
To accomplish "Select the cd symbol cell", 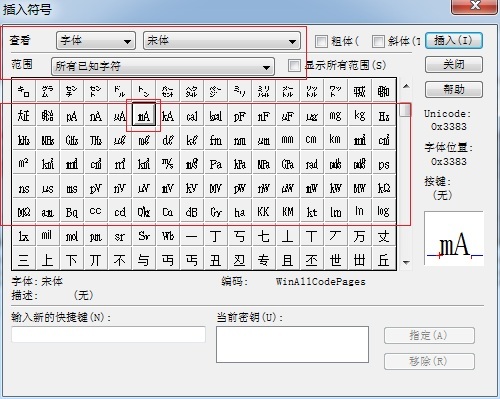I will pyautogui.click(x=120, y=212).
